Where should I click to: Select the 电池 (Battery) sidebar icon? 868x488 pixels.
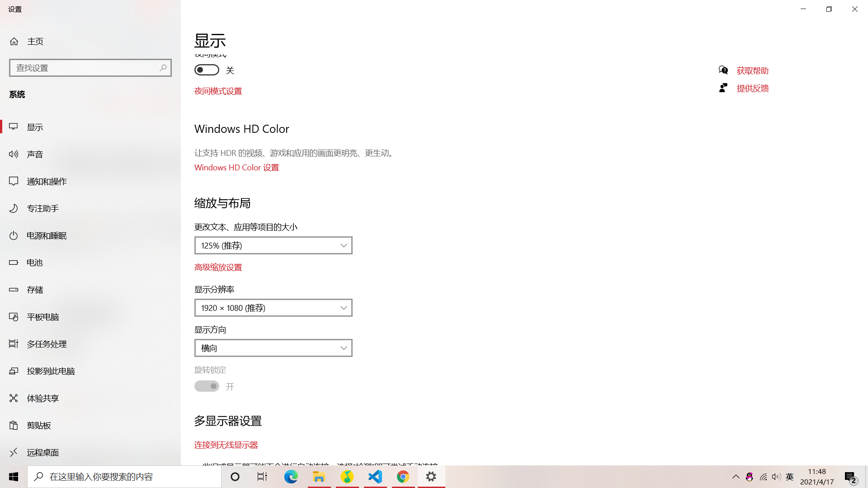(13, 262)
